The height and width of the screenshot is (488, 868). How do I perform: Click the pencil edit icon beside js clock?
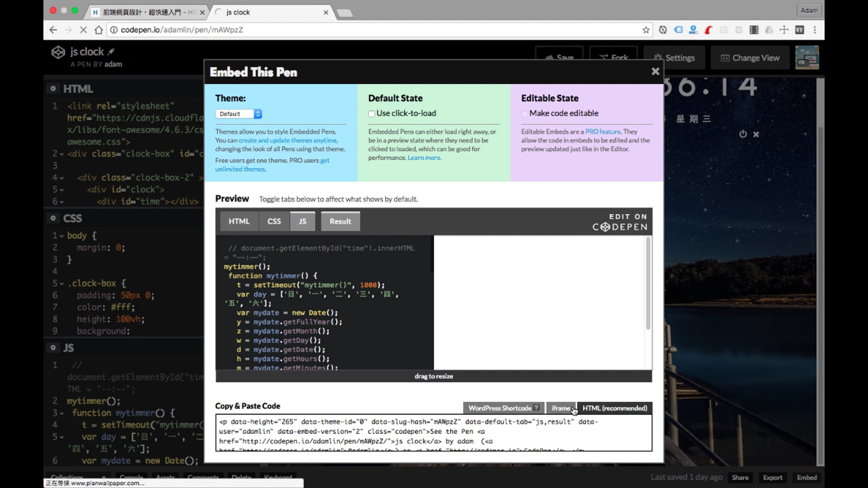tap(111, 52)
